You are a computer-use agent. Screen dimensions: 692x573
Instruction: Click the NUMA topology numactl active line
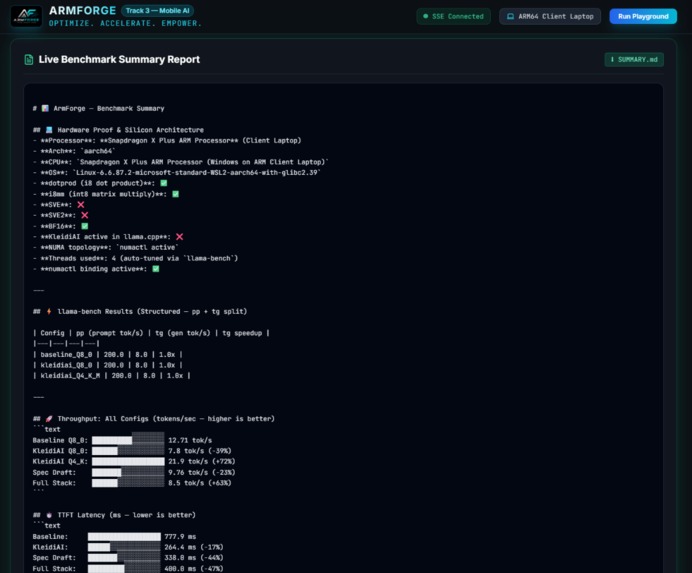click(105, 247)
